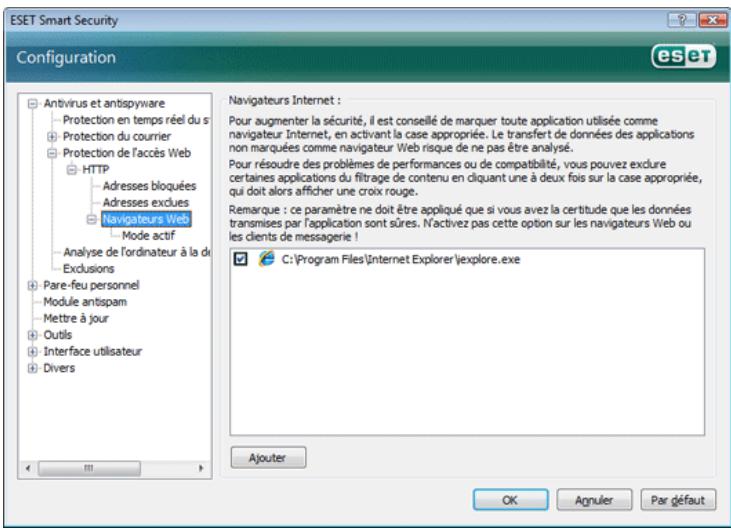Click the ESET logo in header
The height and width of the screenshot is (531, 731).
[683, 56]
